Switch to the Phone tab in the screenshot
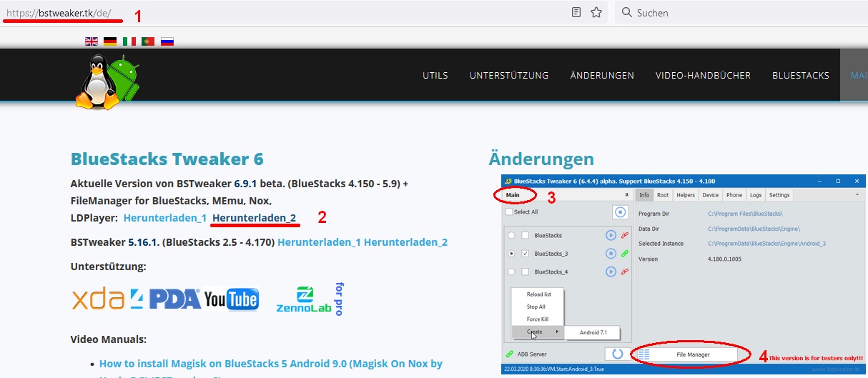Screen dimensions: 868x378 coord(734,194)
